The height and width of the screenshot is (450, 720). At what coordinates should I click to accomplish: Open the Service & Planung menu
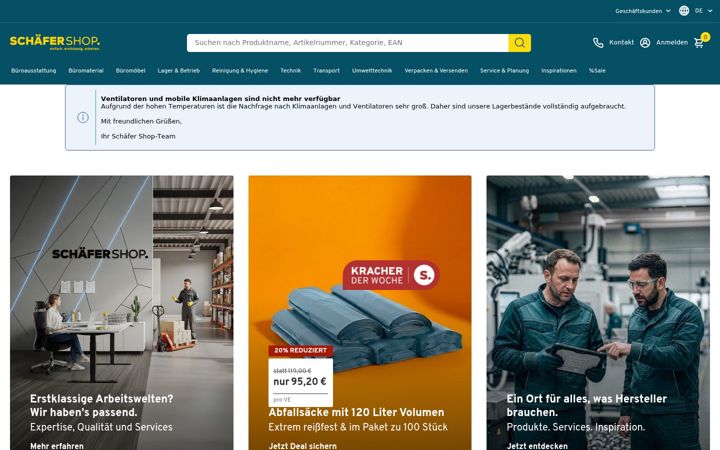(x=505, y=71)
